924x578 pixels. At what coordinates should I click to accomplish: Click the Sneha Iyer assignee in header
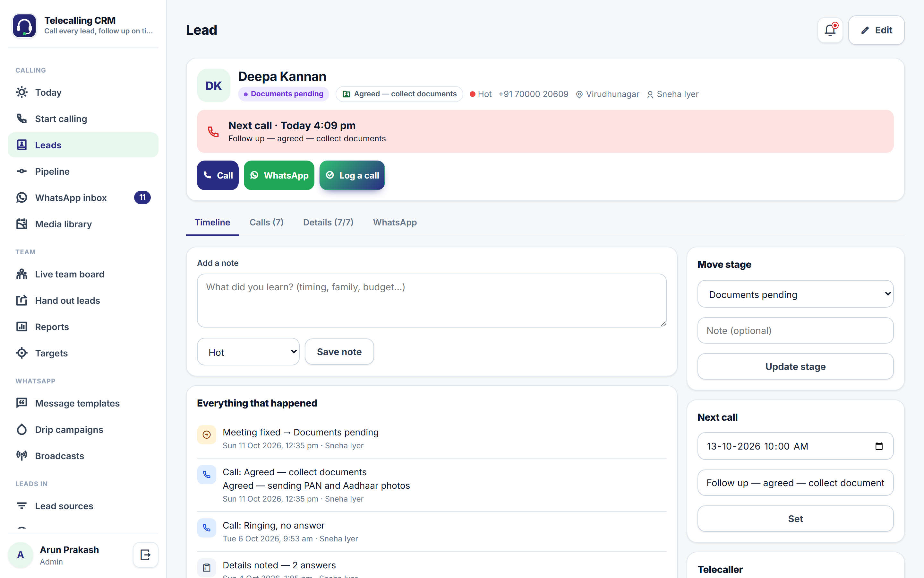click(677, 94)
